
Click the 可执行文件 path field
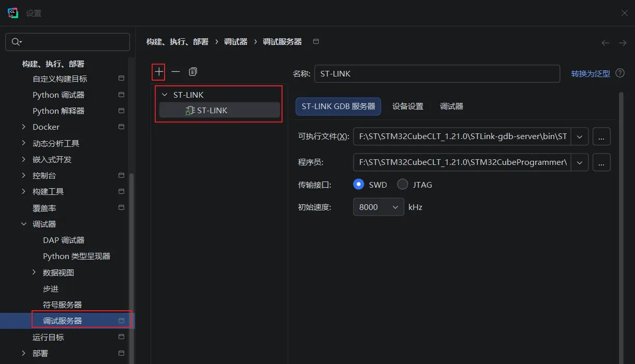coord(462,136)
